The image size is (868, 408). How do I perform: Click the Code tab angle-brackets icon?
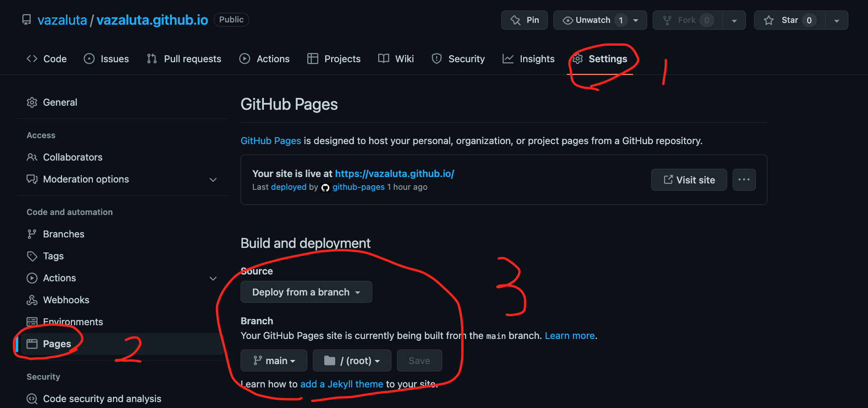[32, 59]
